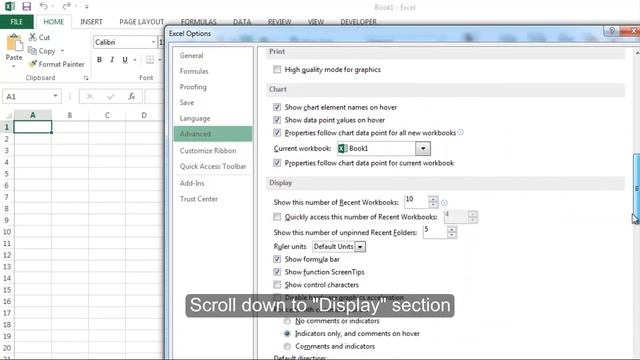Open the Name Box dropdown arrow
This screenshot has width=640, height=360.
tap(55, 96)
